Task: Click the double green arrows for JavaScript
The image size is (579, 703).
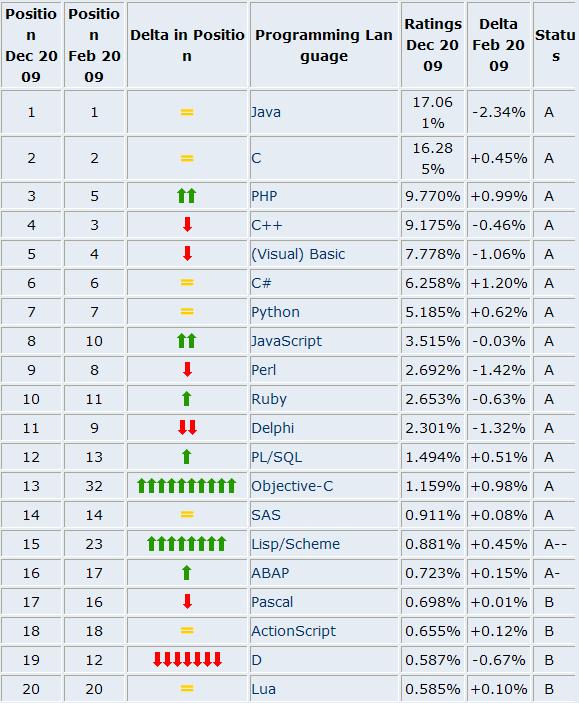Action: [x=187, y=341]
